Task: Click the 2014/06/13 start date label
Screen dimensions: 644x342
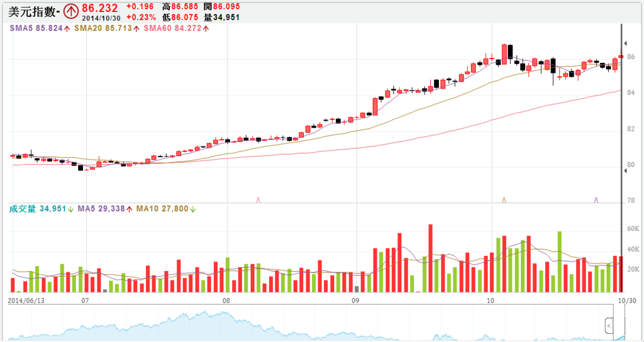Action: pos(26,300)
